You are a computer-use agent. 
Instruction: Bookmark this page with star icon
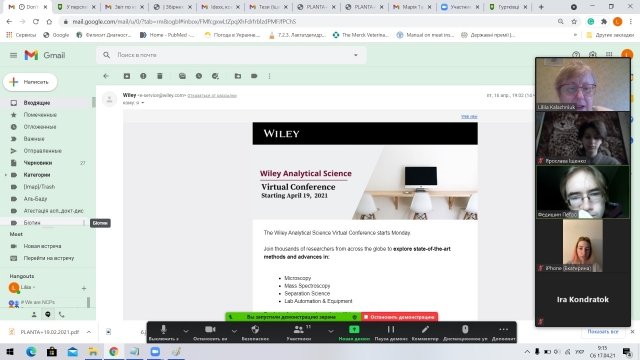point(574,21)
